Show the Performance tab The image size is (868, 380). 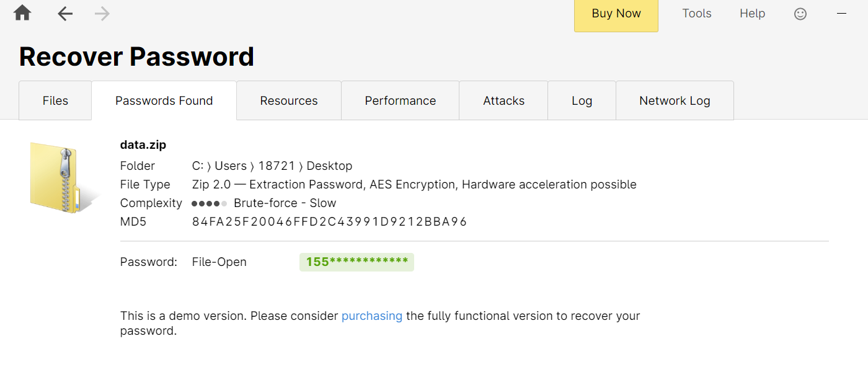point(400,101)
